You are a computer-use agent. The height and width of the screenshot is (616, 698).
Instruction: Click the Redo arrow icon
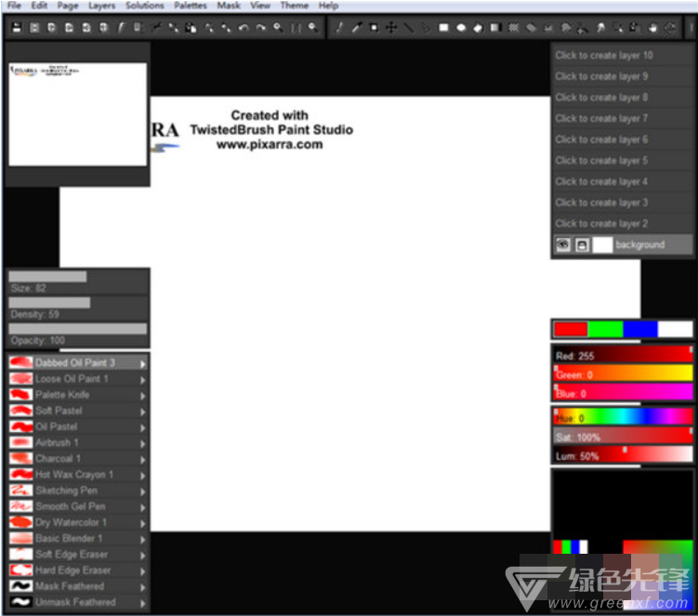click(x=260, y=28)
